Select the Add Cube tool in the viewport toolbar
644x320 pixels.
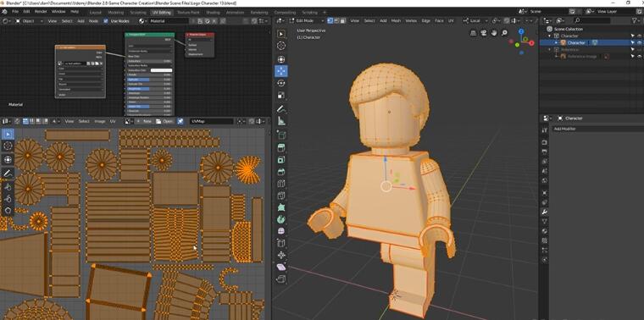(281, 135)
